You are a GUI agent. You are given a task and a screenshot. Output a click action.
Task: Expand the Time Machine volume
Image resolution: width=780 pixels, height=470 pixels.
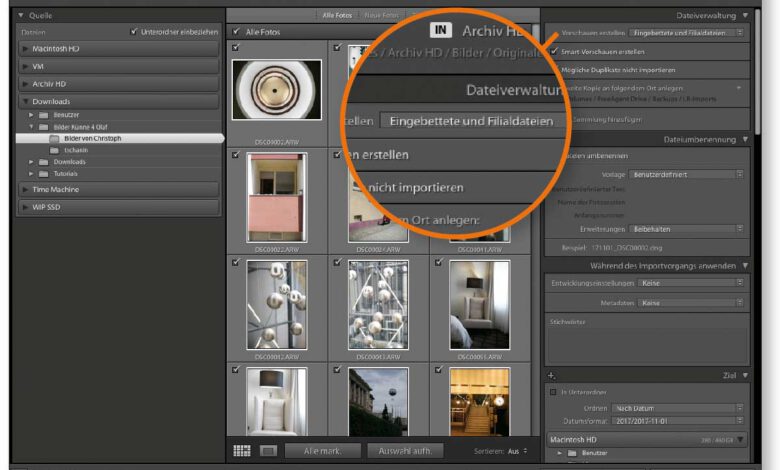coord(27,189)
